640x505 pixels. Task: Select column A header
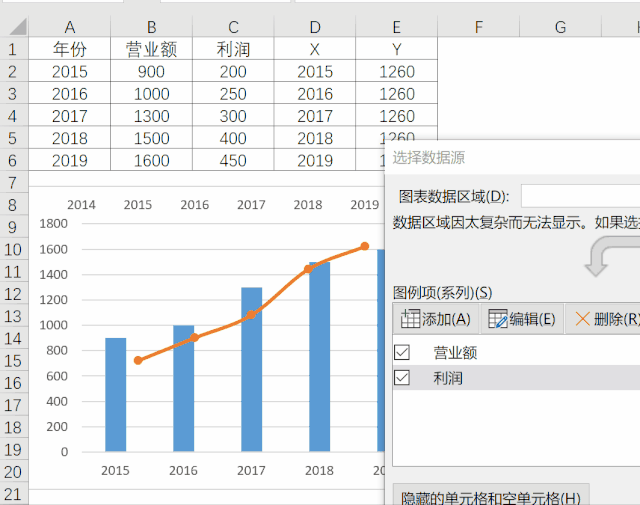tap(70, 27)
